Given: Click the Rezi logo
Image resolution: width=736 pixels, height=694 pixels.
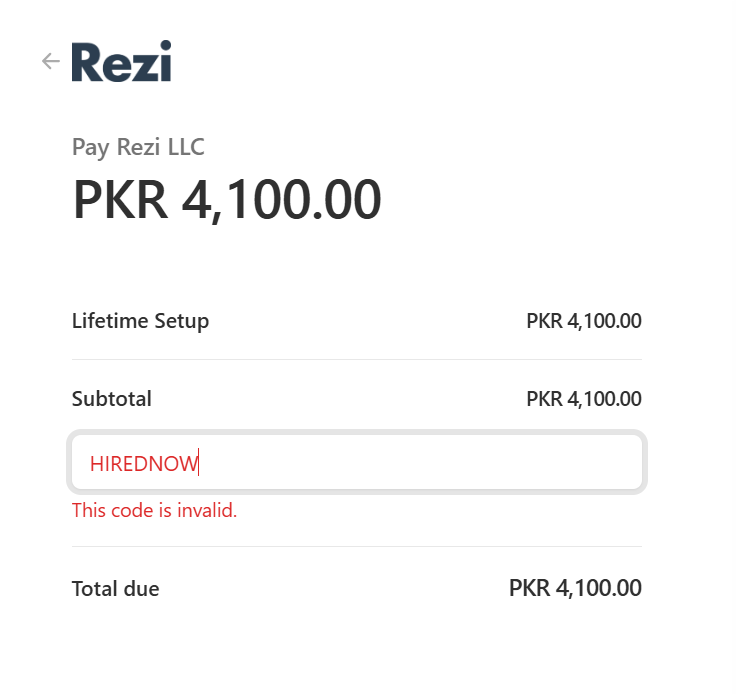Looking at the screenshot, I should 121,62.
